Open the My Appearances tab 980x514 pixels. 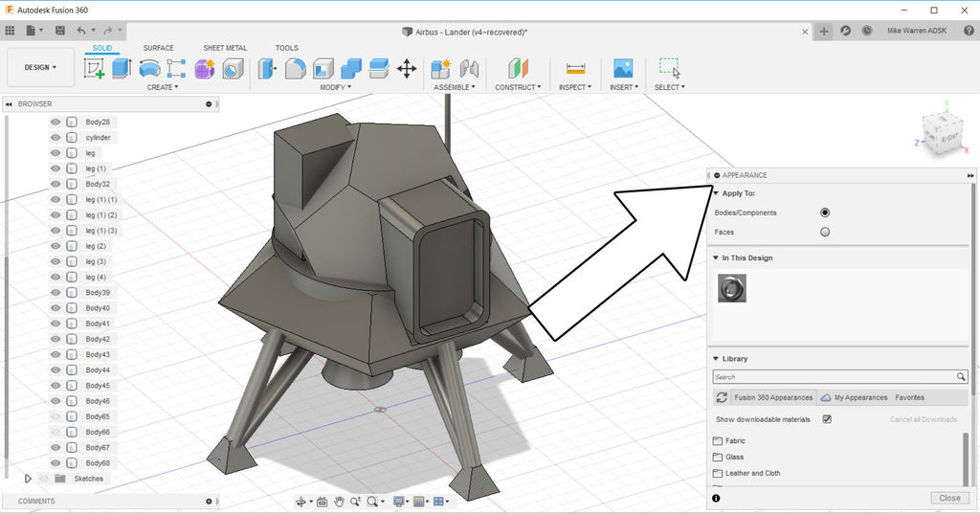tap(859, 397)
